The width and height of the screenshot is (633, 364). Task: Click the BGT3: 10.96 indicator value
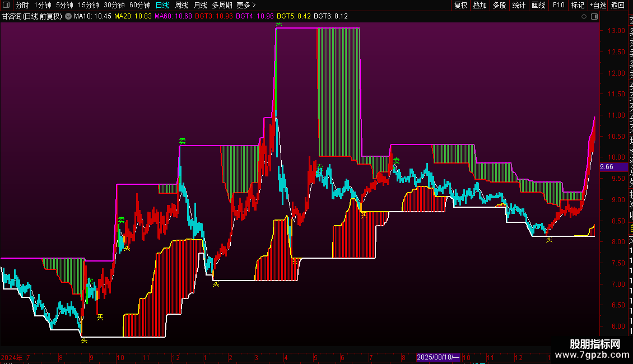pyautogui.click(x=214, y=16)
